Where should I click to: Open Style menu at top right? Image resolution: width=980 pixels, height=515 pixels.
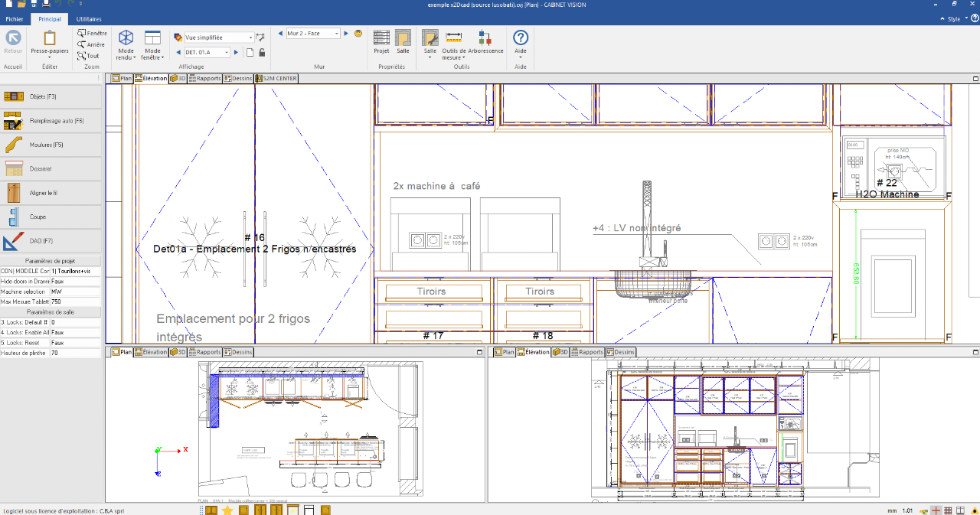(955, 18)
